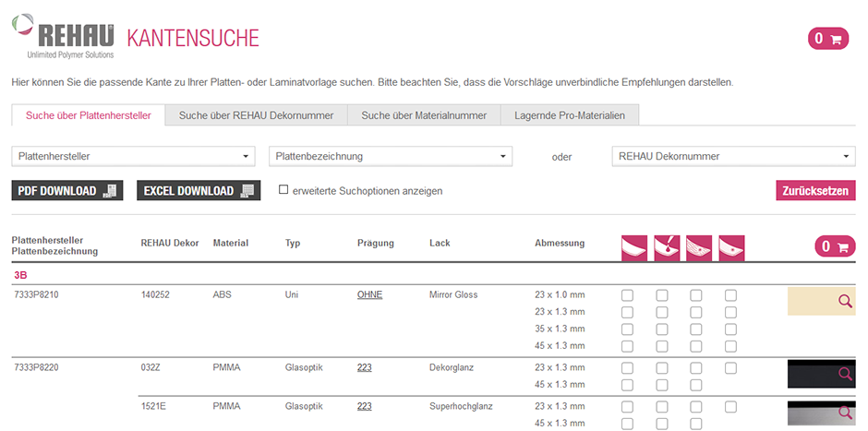
Task: Click the edge band icon with dot
Action: (x=731, y=246)
